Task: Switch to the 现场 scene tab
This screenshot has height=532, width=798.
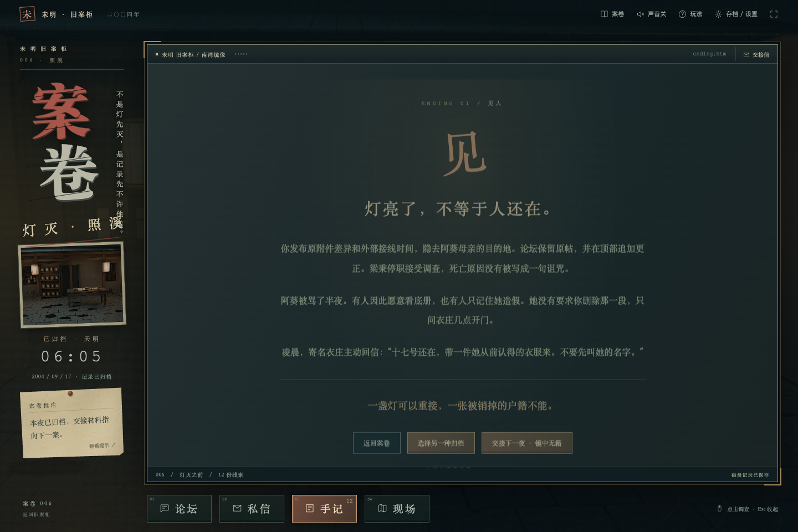Action: click(x=397, y=509)
